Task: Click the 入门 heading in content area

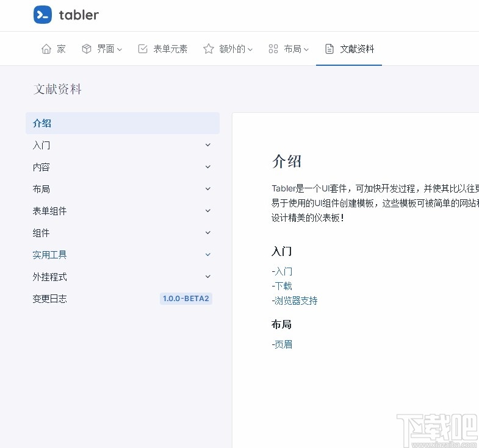Action: point(282,252)
